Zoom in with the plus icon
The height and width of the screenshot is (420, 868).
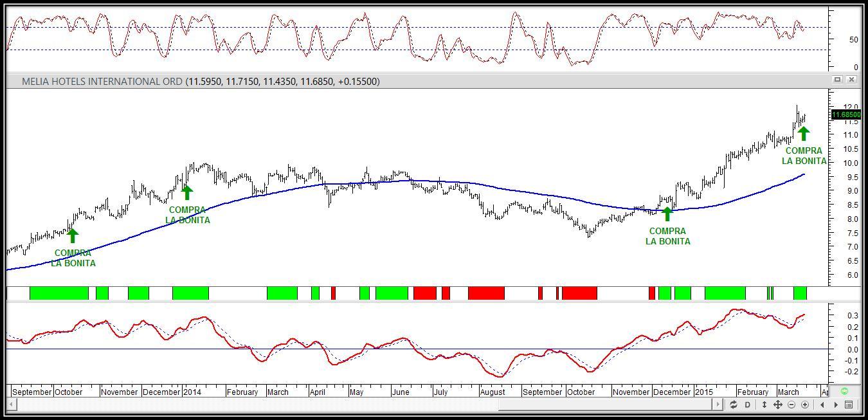pyautogui.click(x=805, y=405)
